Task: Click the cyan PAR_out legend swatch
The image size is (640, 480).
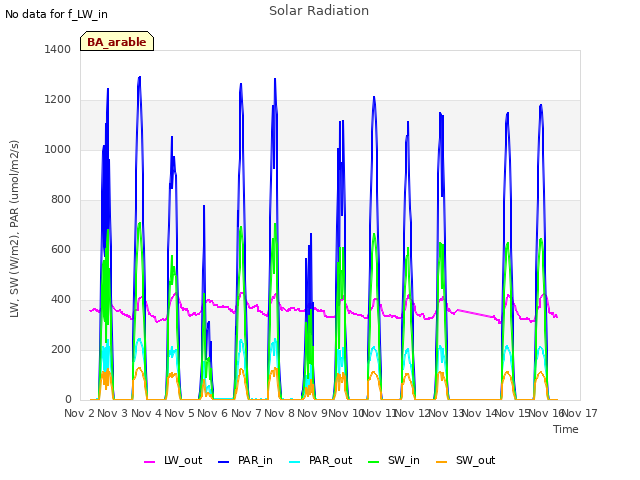Action: tap(295, 462)
